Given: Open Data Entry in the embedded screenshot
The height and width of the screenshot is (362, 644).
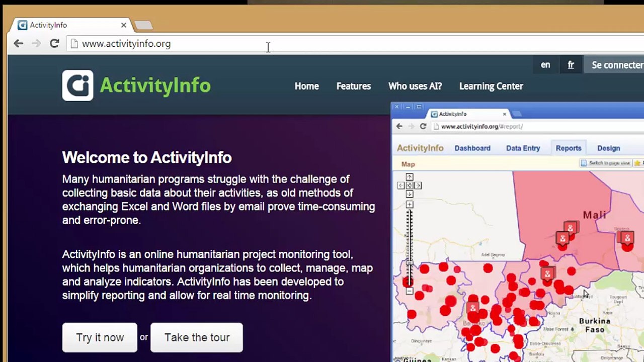Looking at the screenshot, I should coord(523,148).
